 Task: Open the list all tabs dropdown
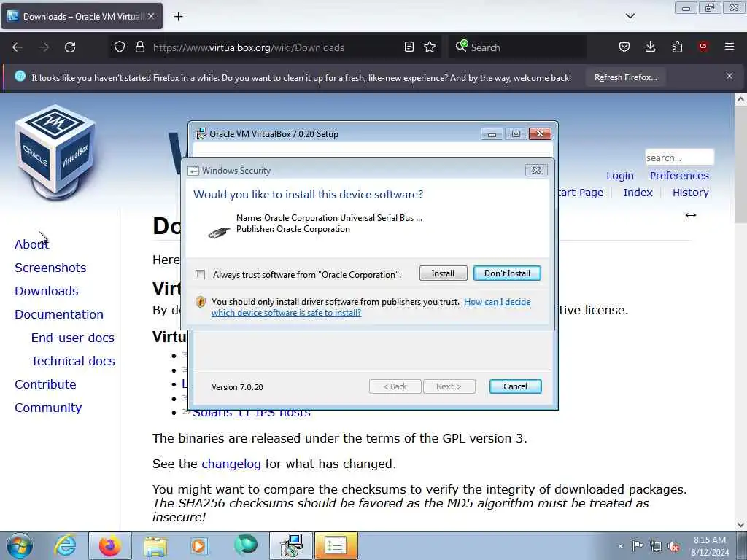[630, 16]
